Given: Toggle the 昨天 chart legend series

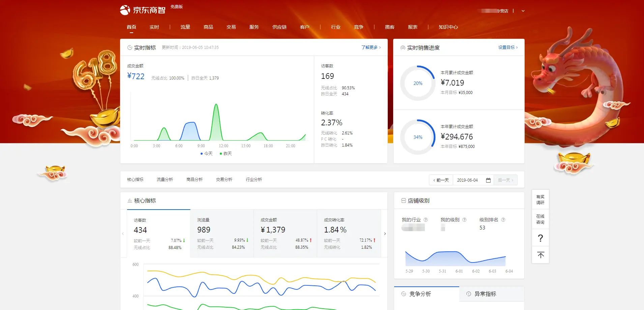Looking at the screenshot, I should tap(226, 154).
